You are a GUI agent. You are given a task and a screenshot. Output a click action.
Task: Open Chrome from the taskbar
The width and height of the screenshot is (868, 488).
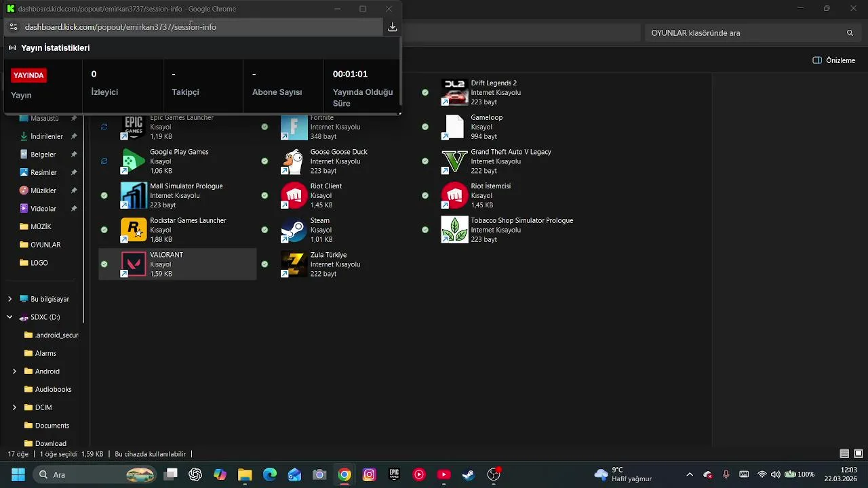(344, 474)
